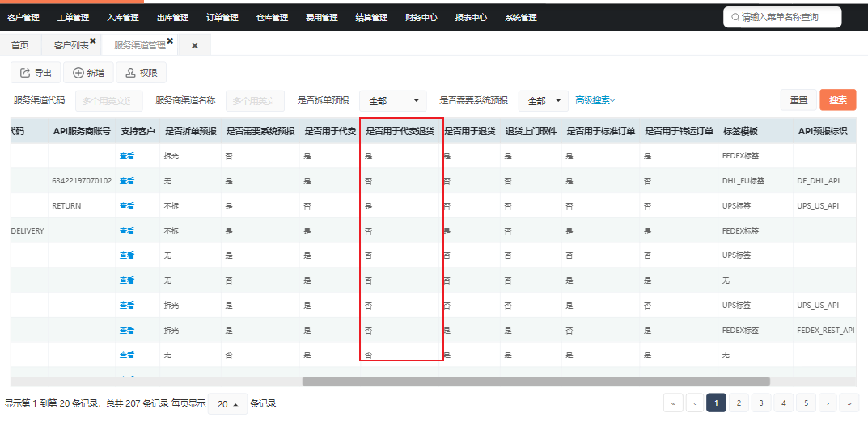The image size is (868, 430).
Task: Click 查看 link in RETURN row
Action: [x=127, y=205]
